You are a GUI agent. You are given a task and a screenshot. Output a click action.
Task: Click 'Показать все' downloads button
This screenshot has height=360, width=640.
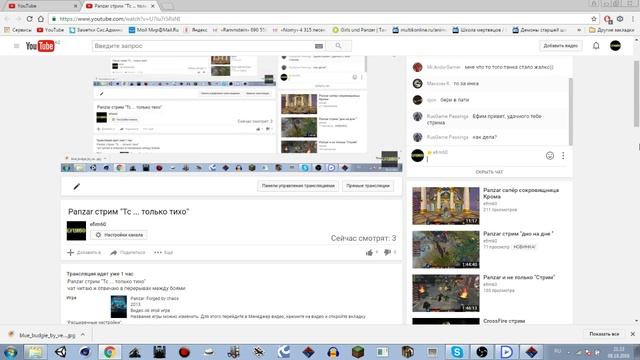click(x=604, y=334)
